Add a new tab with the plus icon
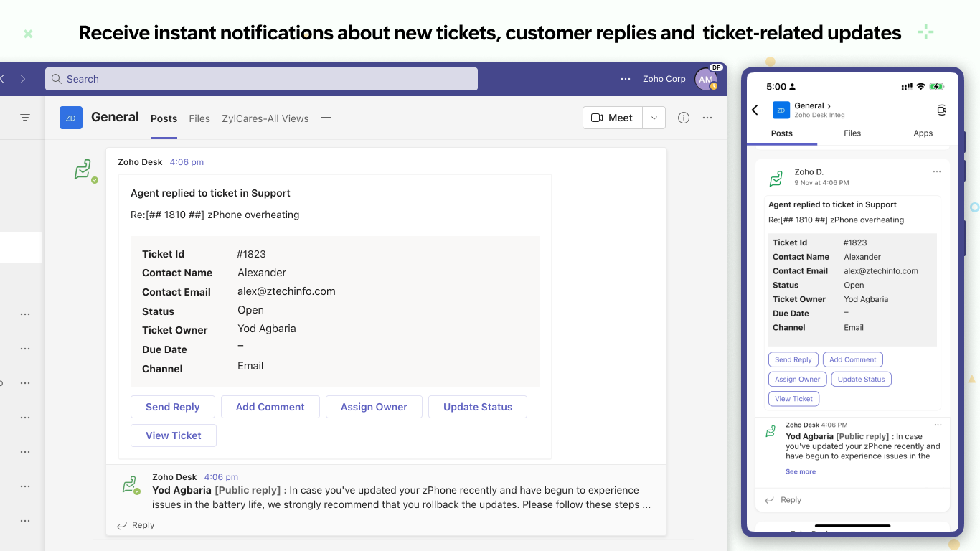The width and height of the screenshot is (980, 551). (326, 118)
